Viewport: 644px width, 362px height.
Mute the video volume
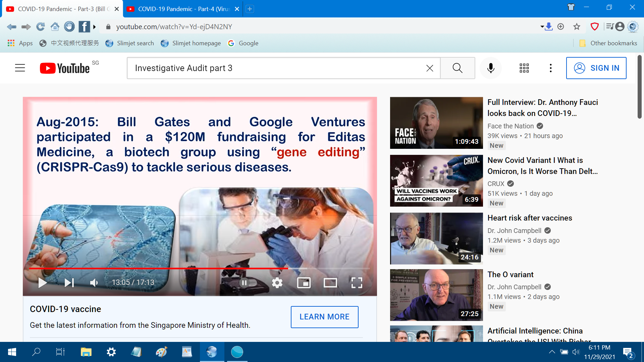(94, 283)
